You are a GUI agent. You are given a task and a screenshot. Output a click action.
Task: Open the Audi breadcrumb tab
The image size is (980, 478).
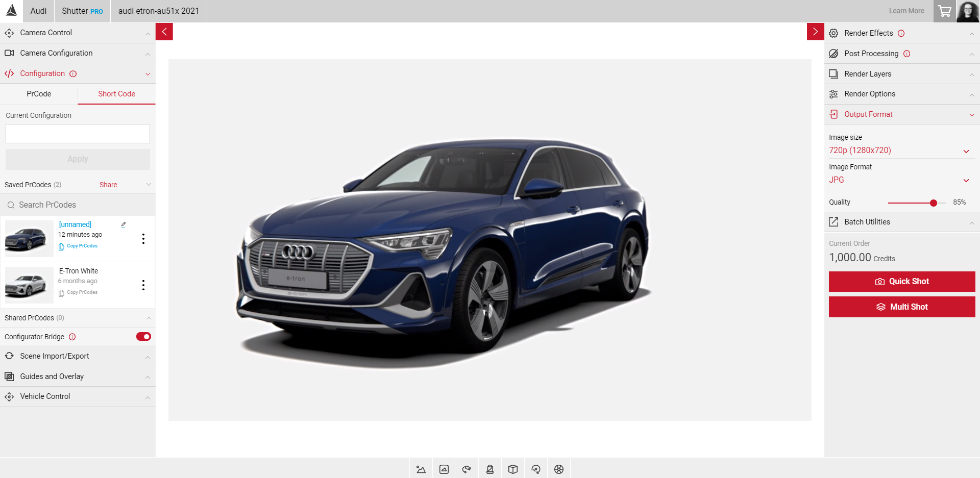click(38, 11)
